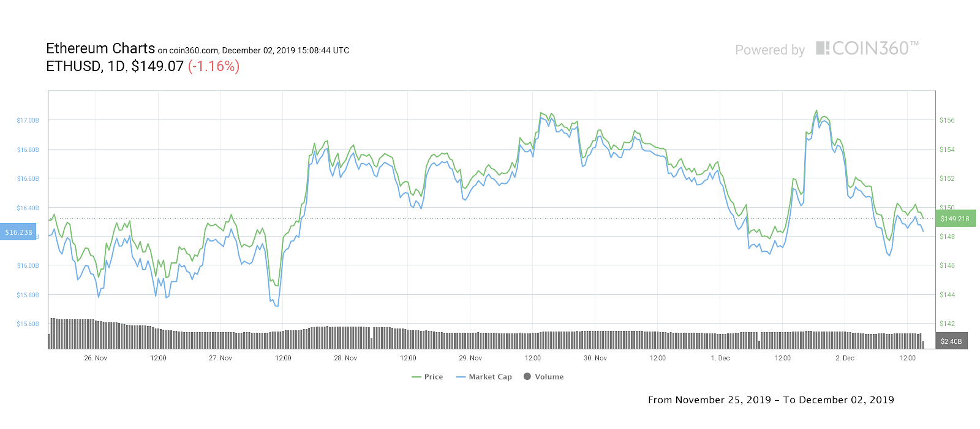This screenshot has height=429, width=980.
Task: Click the date range caption text
Action: [771, 400]
